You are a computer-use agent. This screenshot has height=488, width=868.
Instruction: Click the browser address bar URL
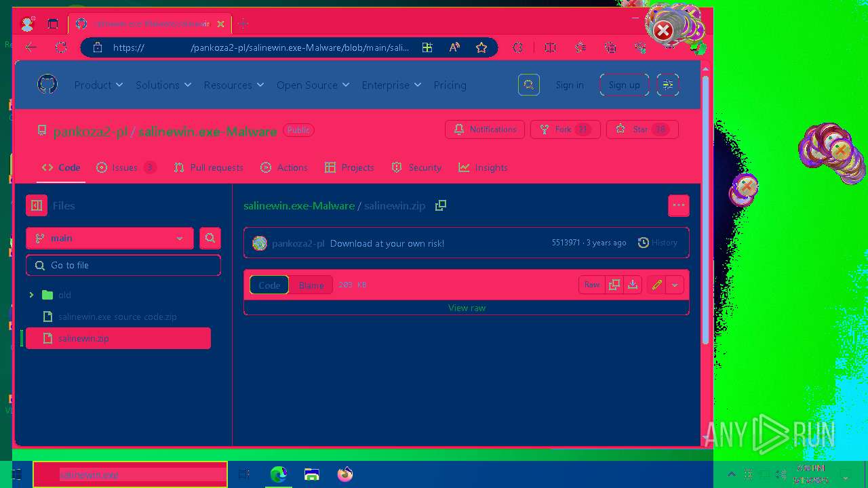pyautogui.click(x=261, y=47)
